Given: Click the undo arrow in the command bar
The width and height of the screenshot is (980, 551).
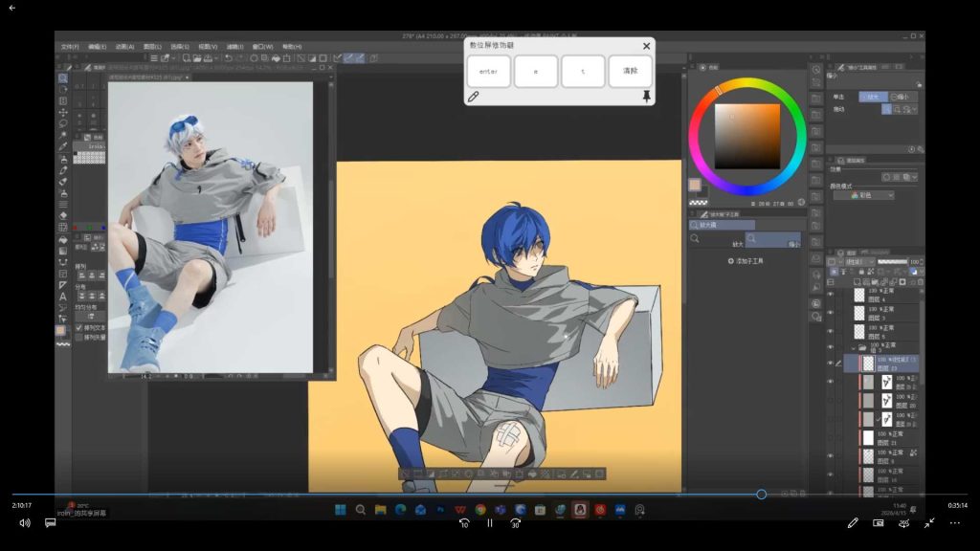Looking at the screenshot, I should tap(228, 58).
